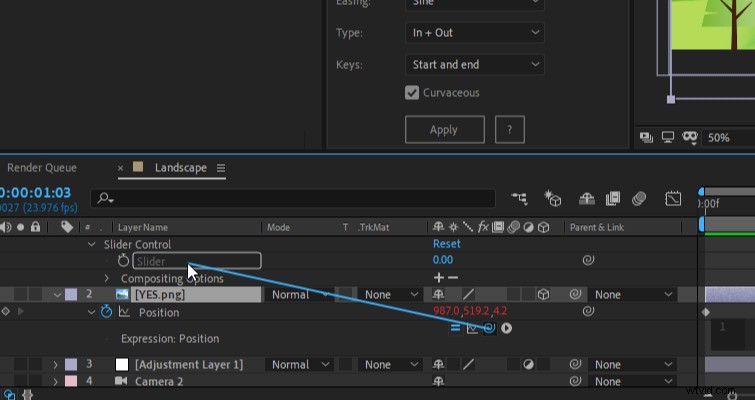755x400 pixels.
Task: Toggle the Position stopwatch
Action: click(x=106, y=312)
